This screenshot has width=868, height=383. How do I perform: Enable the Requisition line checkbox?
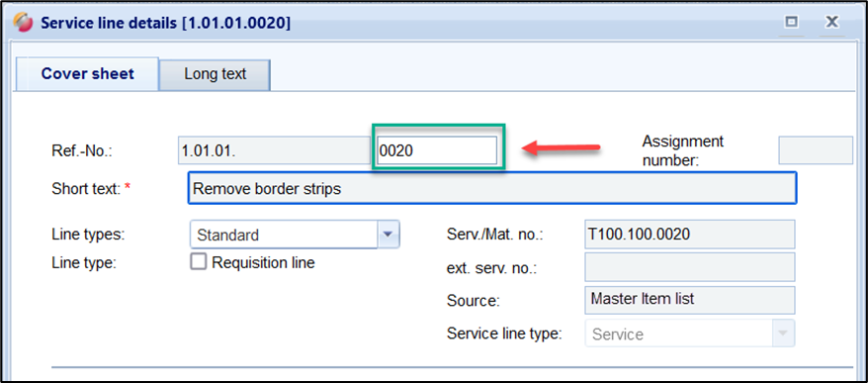198,261
